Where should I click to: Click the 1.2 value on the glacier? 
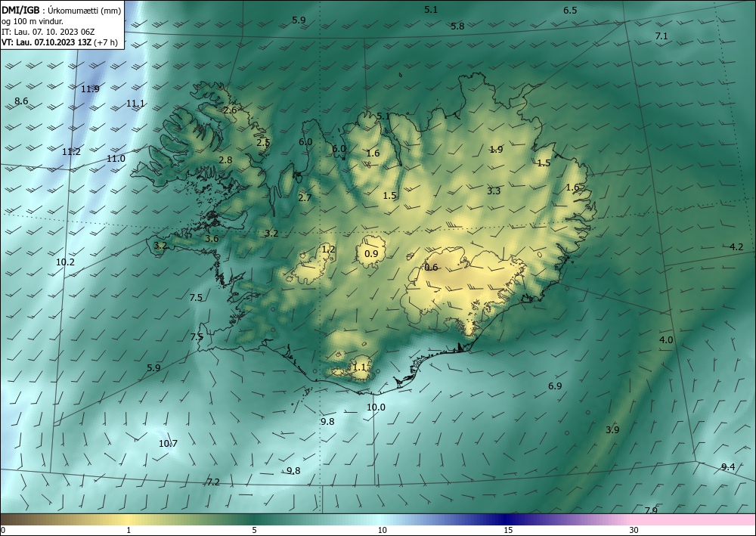pyautogui.click(x=328, y=249)
